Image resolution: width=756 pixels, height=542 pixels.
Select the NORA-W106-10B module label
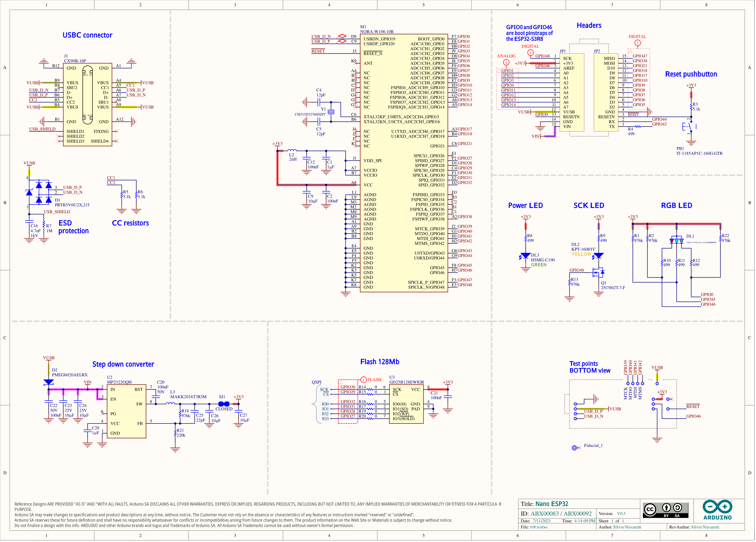click(x=377, y=32)
